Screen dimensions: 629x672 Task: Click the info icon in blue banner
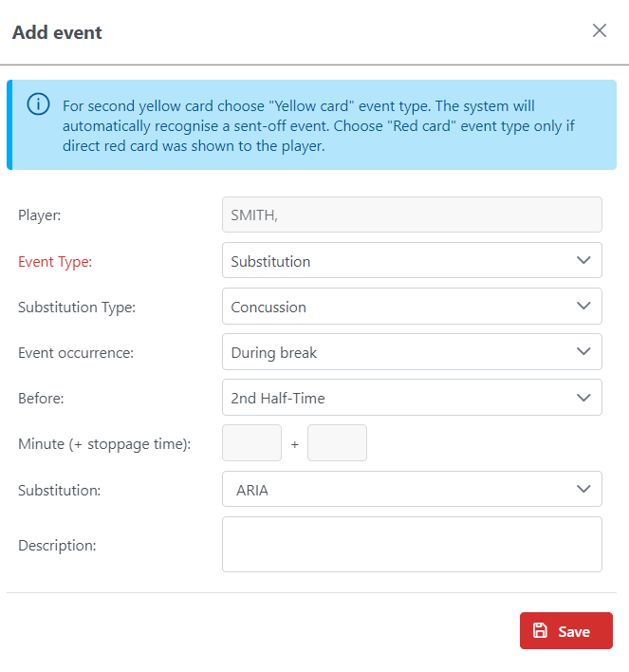click(x=38, y=104)
